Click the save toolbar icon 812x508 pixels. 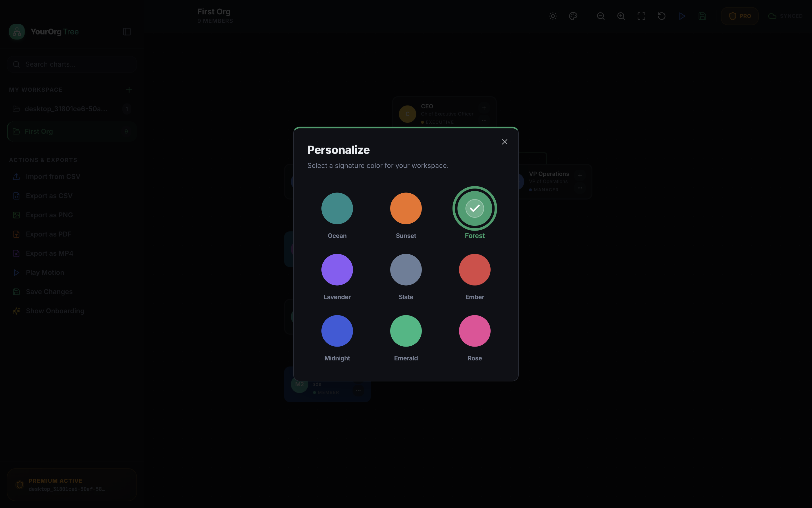click(x=702, y=16)
